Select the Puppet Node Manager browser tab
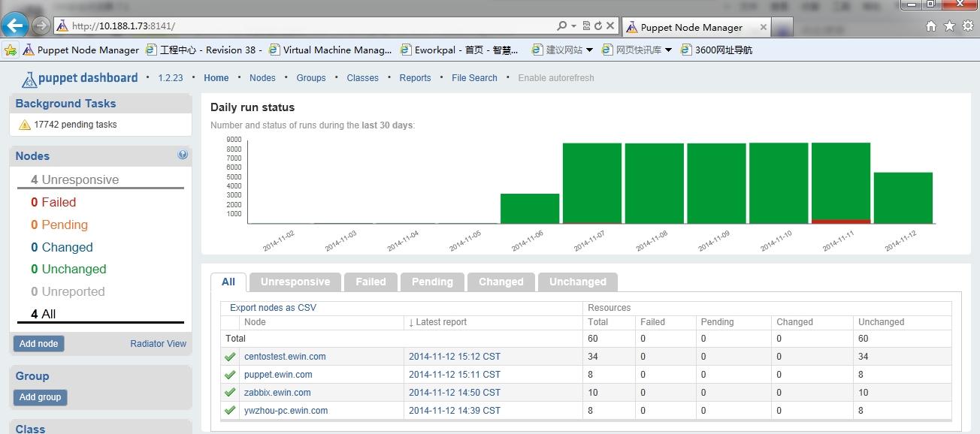This screenshot has width=980, height=434. [x=695, y=27]
